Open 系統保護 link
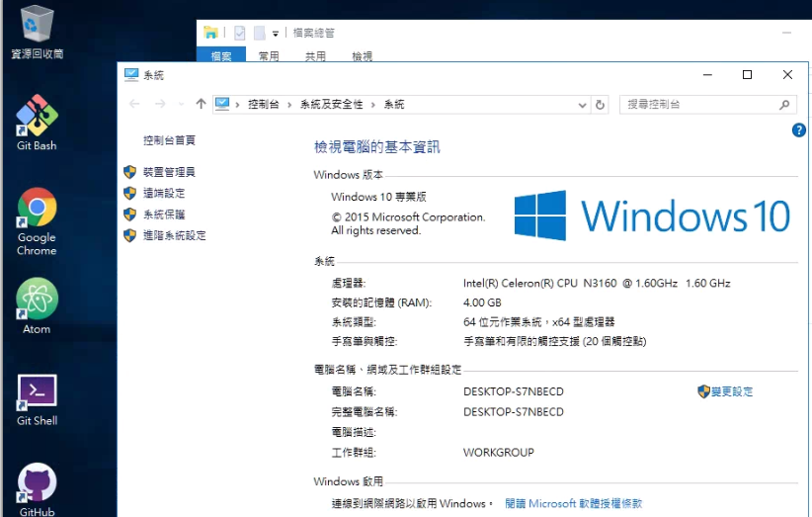 164,215
